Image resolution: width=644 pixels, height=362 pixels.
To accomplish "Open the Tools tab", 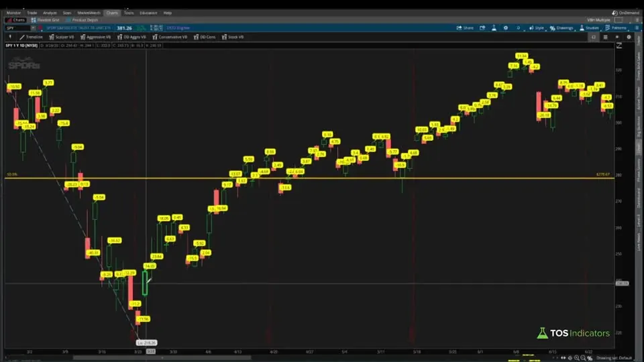I will tap(129, 13).
